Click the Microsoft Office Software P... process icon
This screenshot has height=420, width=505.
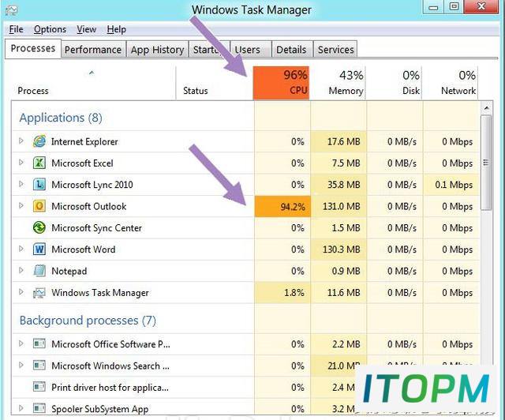(x=39, y=344)
